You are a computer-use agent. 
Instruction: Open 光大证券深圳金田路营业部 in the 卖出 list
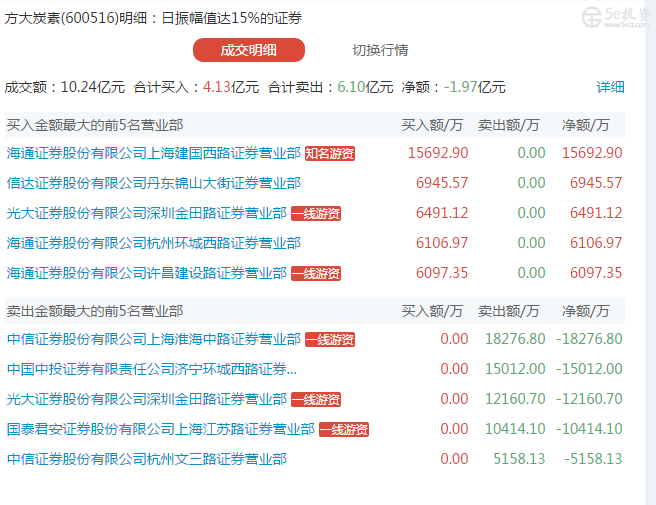146,399
